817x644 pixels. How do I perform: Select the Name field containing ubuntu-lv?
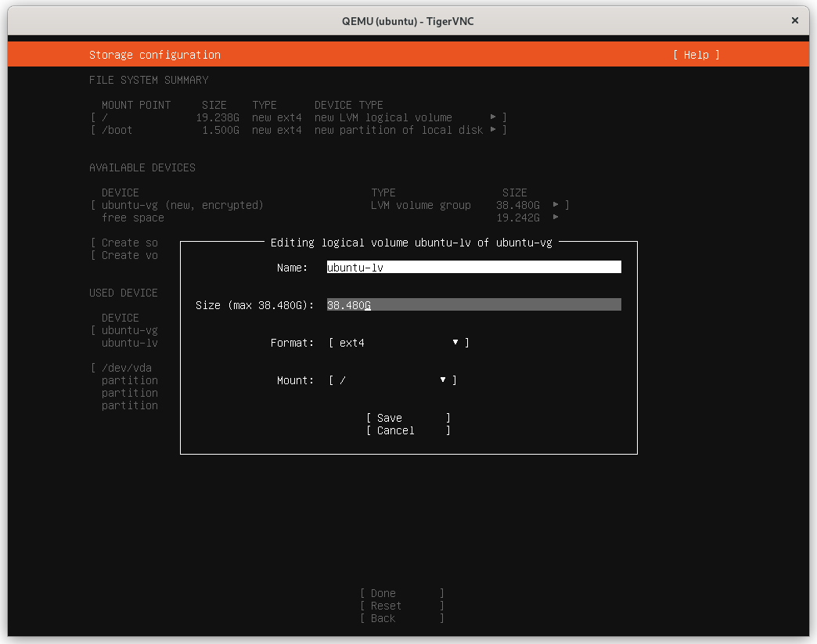point(473,267)
